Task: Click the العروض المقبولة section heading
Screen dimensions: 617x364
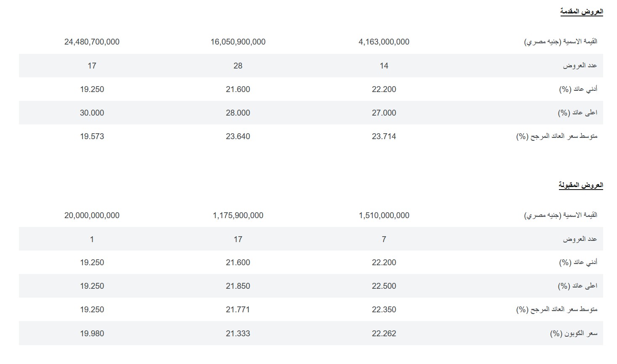Action: (x=581, y=185)
